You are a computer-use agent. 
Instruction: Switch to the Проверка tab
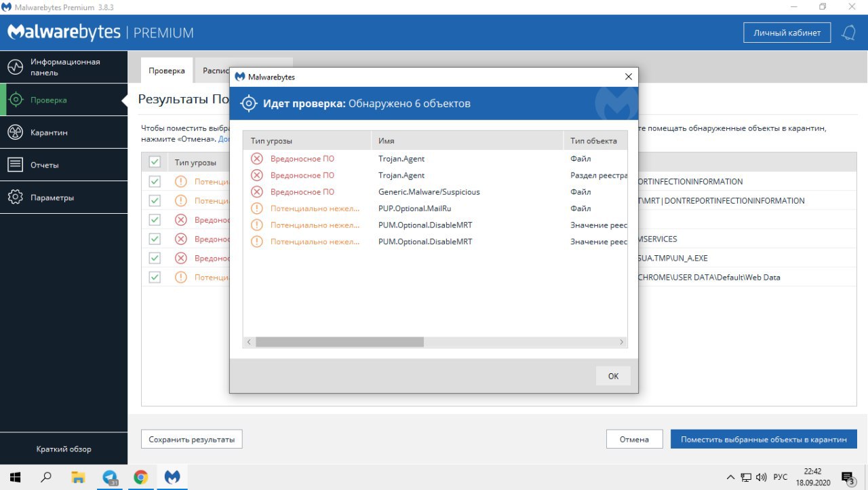click(167, 71)
